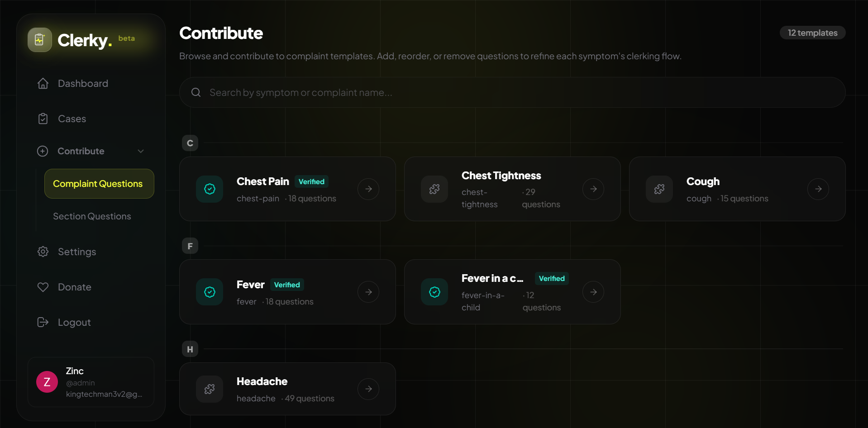Click the Clerky logo icon

pos(40,40)
